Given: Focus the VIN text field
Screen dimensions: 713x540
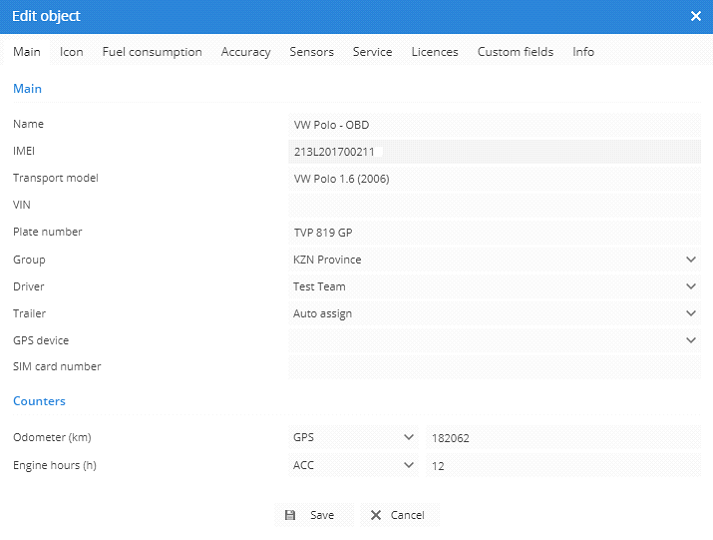Looking at the screenshot, I should coord(494,206).
